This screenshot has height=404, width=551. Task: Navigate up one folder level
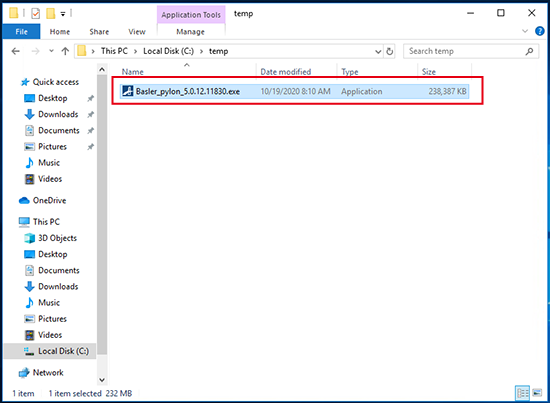65,51
